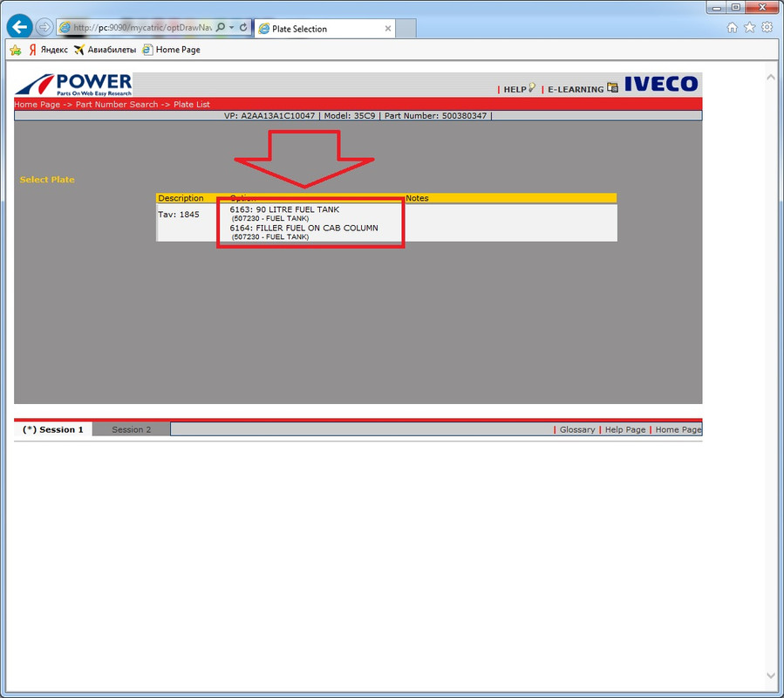Click the VP model part number info bar

358,115
